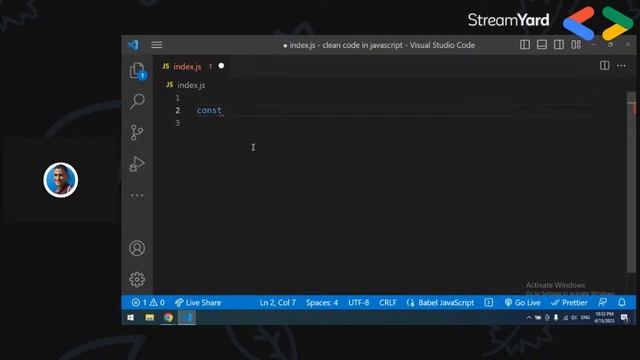Open Windows Action Center notification icon
The image size is (640, 360).
pyautogui.click(x=624, y=317)
